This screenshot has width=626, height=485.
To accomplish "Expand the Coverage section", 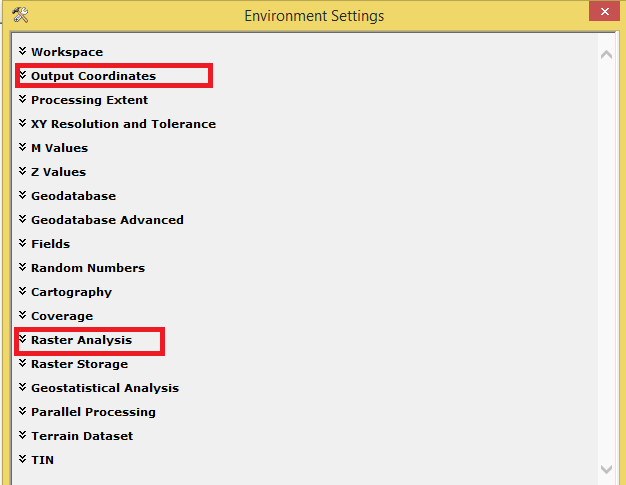I will click(x=61, y=316).
